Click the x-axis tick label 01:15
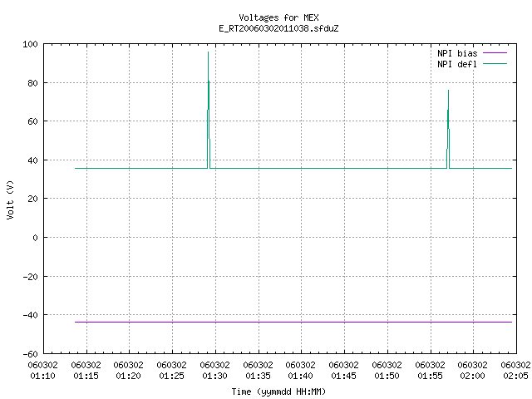532x399 pixels. click(x=86, y=376)
